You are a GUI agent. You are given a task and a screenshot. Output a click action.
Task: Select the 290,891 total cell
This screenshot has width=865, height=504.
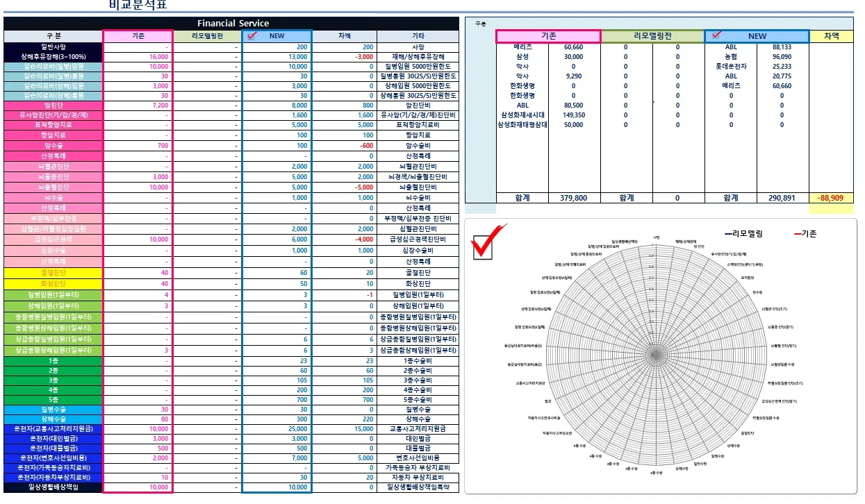[782, 198]
